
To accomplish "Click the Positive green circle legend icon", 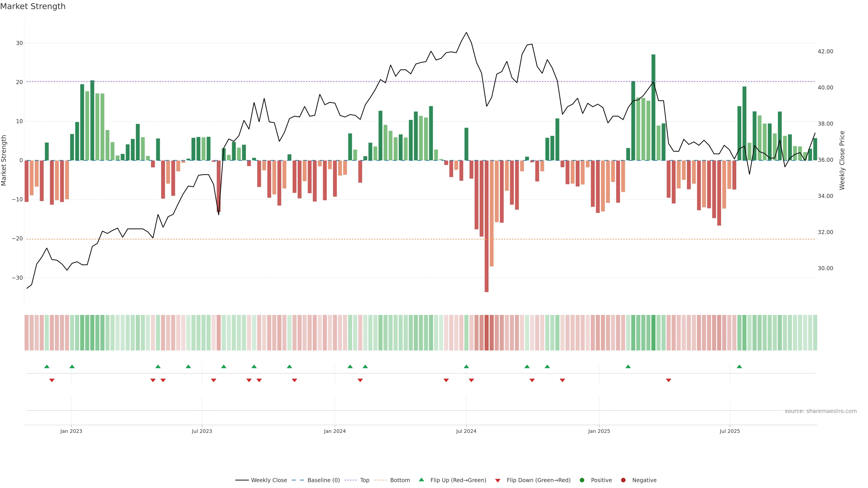I will click(x=582, y=480).
